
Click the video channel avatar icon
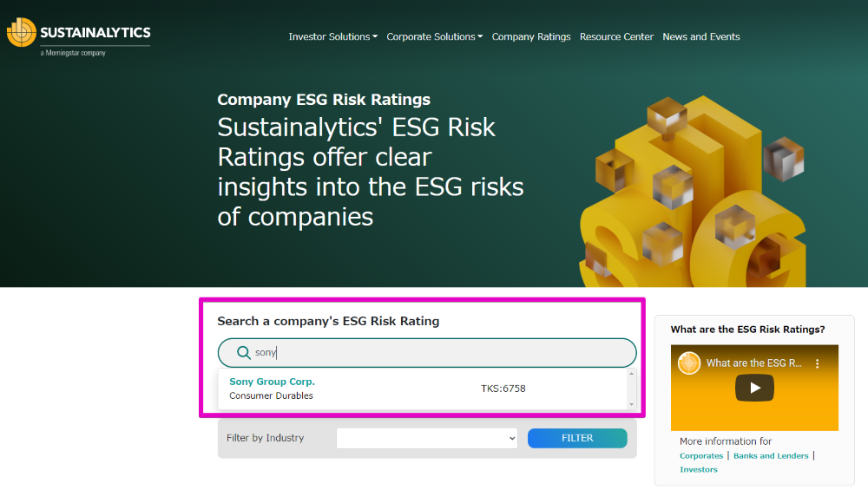[x=689, y=363]
